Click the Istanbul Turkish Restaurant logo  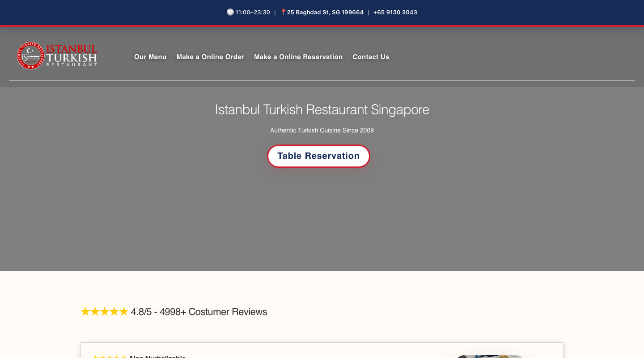point(57,55)
